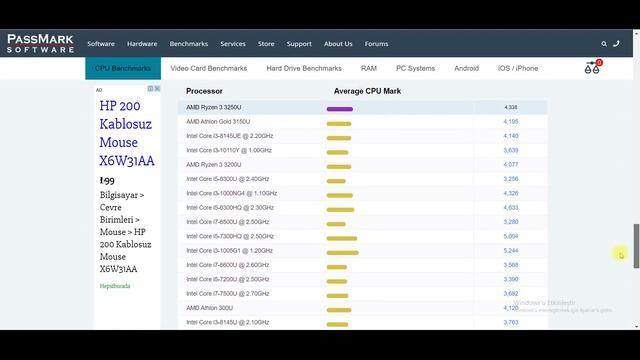Image resolution: width=640 pixels, height=360 pixels.
Task: Open the search magnifier icon
Action: tap(604, 44)
